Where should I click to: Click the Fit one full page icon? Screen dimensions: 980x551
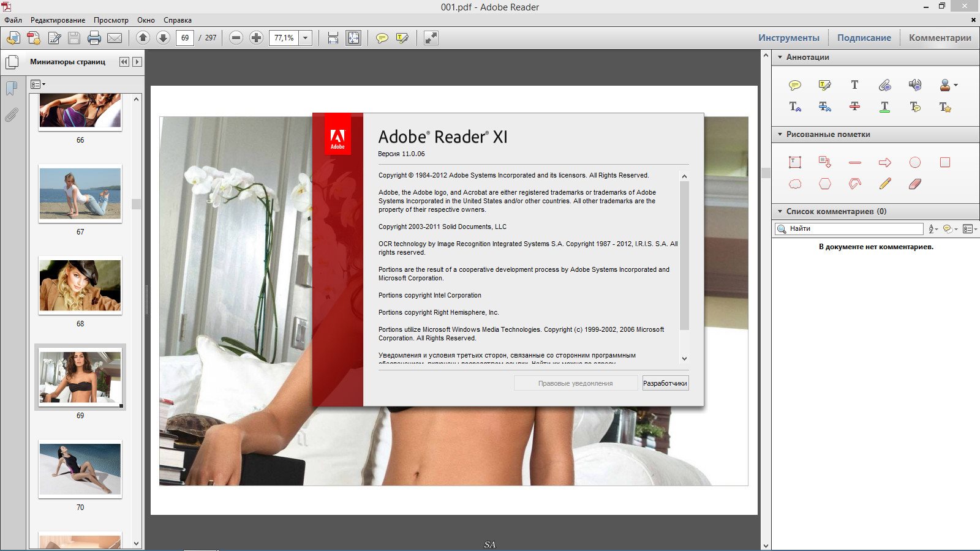[x=353, y=38]
